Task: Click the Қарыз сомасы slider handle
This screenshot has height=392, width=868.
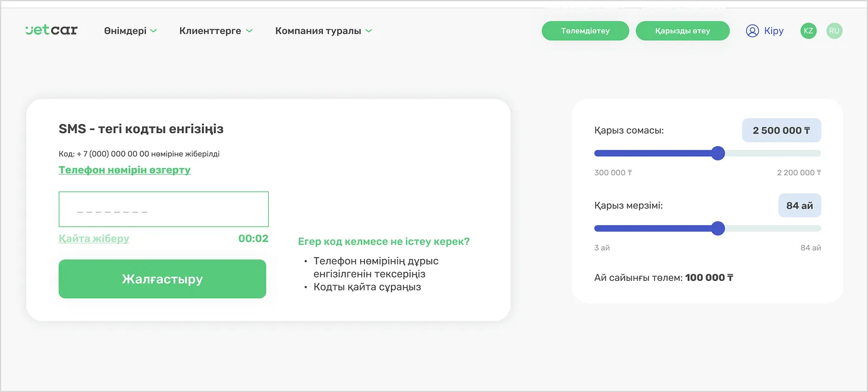Action: pos(719,153)
